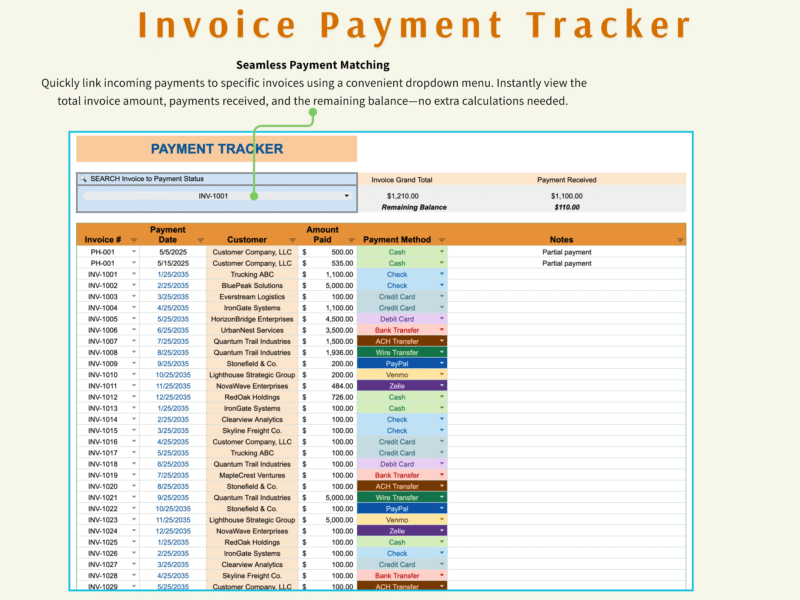Open Check dropdown in INV-1002 row

pos(442,285)
